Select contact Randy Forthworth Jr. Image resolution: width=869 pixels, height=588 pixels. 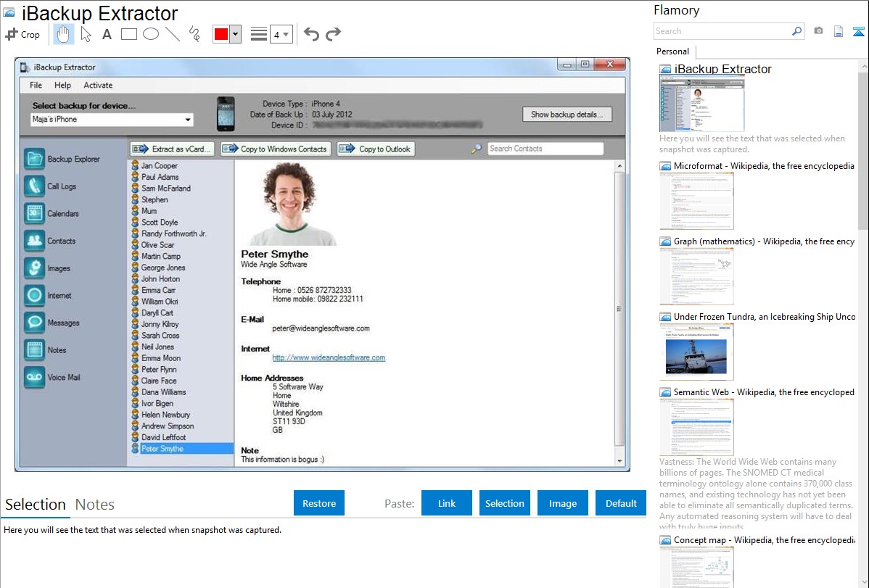click(173, 234)
